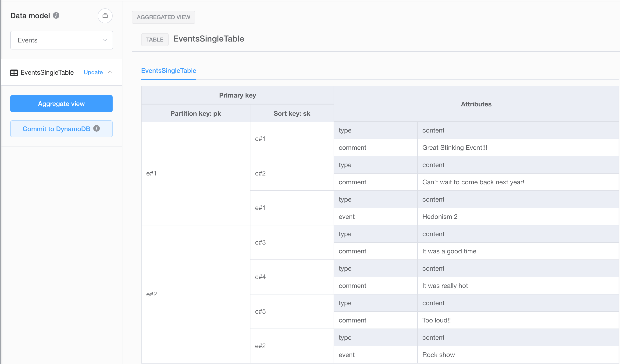Viewport: 620px width, 364px height.
Task: Click the 'Rock show' event value cell
Action: 438,355
